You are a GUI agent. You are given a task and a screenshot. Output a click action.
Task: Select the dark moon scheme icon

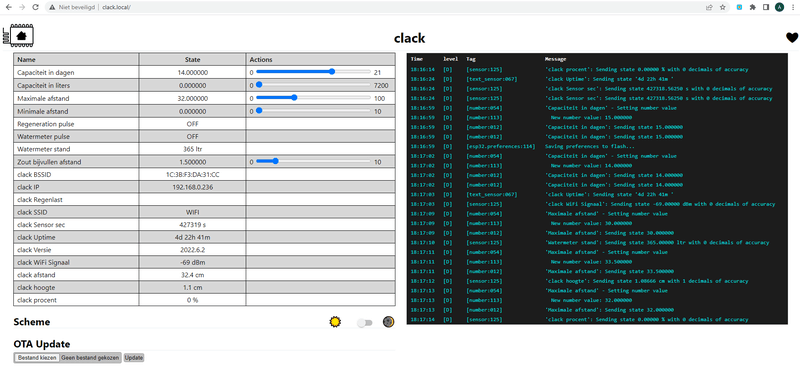[388, 322]
